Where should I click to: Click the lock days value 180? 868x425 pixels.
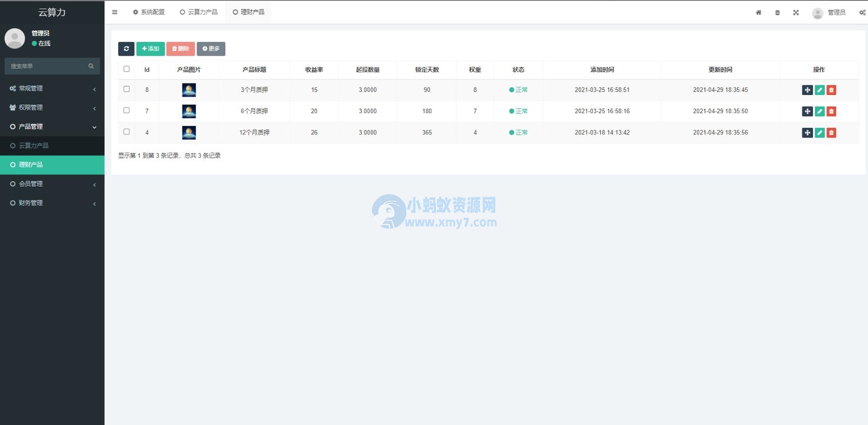(427, 111)
